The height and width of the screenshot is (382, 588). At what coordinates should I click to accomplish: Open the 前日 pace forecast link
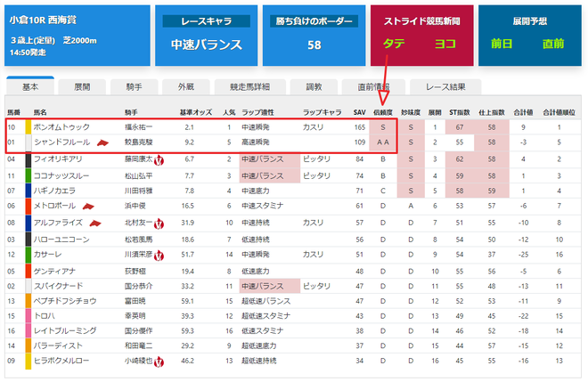502,44
